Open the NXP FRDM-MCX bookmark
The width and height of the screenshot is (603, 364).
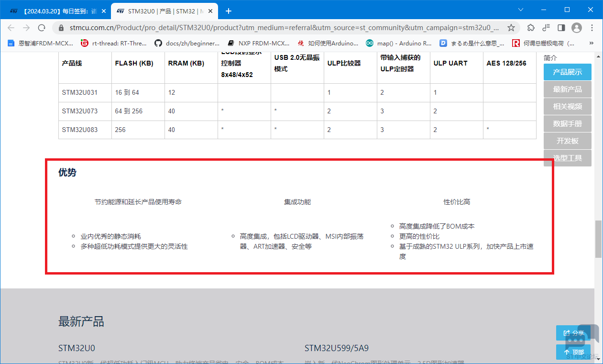tap(259, 43)
